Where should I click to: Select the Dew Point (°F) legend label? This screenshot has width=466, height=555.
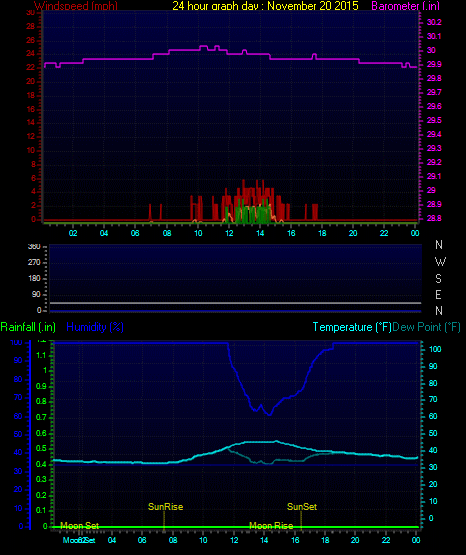pos(427,327)
